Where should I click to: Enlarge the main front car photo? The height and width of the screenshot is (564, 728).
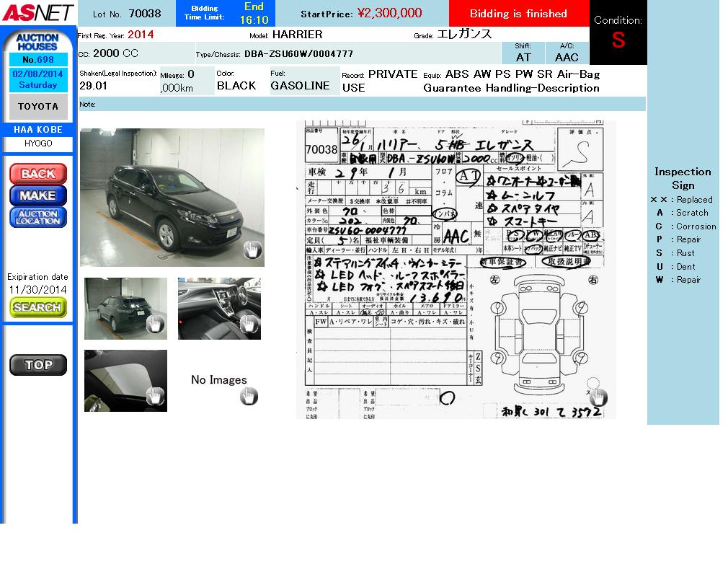click(x=172, y=197)
